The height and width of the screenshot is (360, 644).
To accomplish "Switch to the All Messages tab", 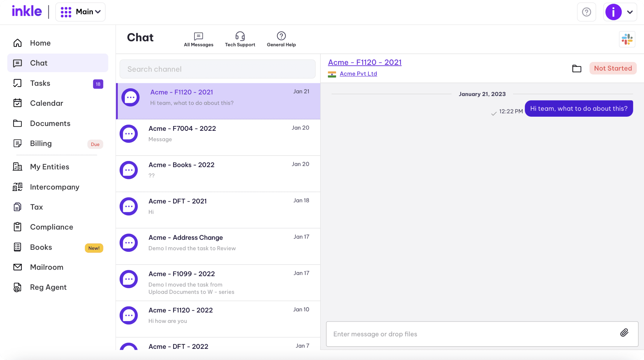I will (199, 39).
